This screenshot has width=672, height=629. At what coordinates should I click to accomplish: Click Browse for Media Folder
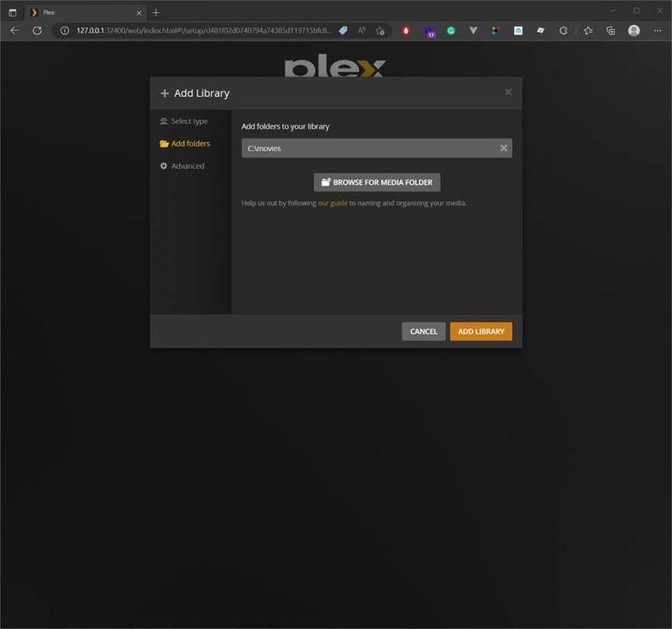point(376,182)
